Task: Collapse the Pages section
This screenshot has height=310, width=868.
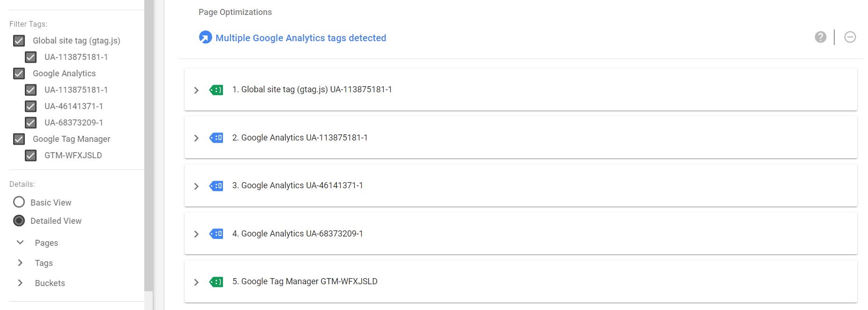Action: 20,243
